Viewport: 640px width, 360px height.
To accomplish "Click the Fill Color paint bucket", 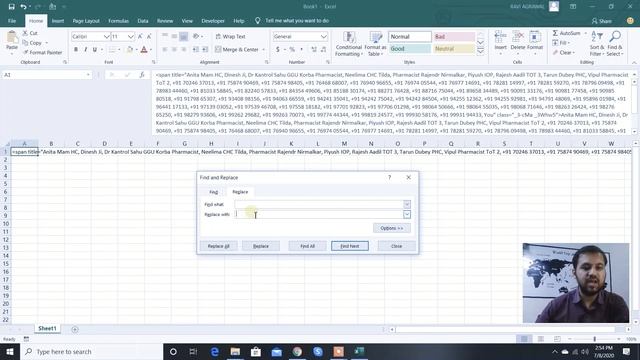I will [129, 50].
